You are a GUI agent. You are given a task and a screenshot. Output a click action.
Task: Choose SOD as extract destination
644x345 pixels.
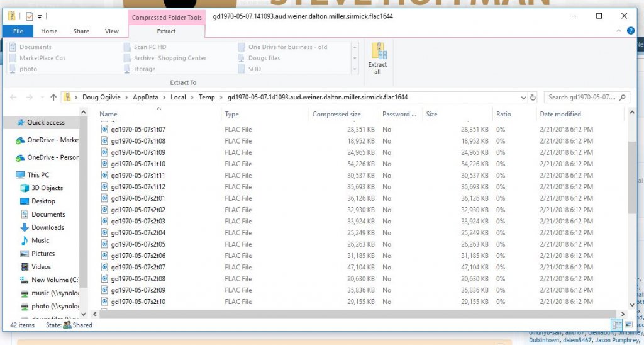255,69
